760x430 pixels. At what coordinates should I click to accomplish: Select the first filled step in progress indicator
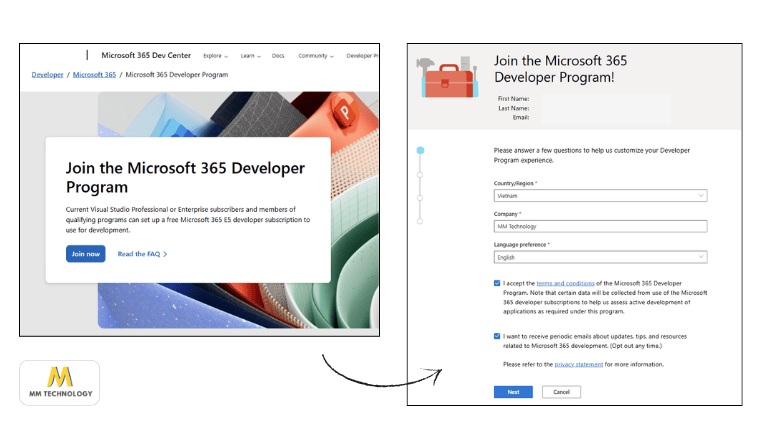(420, 150)
